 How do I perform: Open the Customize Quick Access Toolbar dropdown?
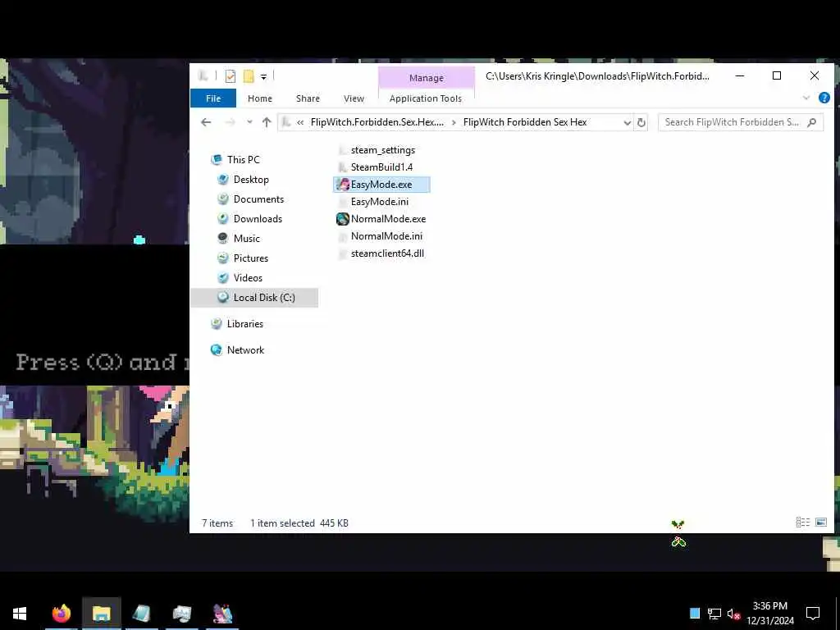[263, 77]
